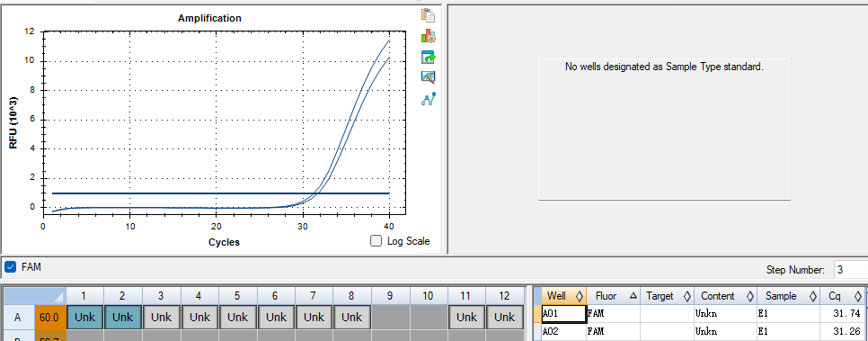This screenshot has height=341, width=868.
Task: Select plate column 12 header
Action: pos(505,296)
